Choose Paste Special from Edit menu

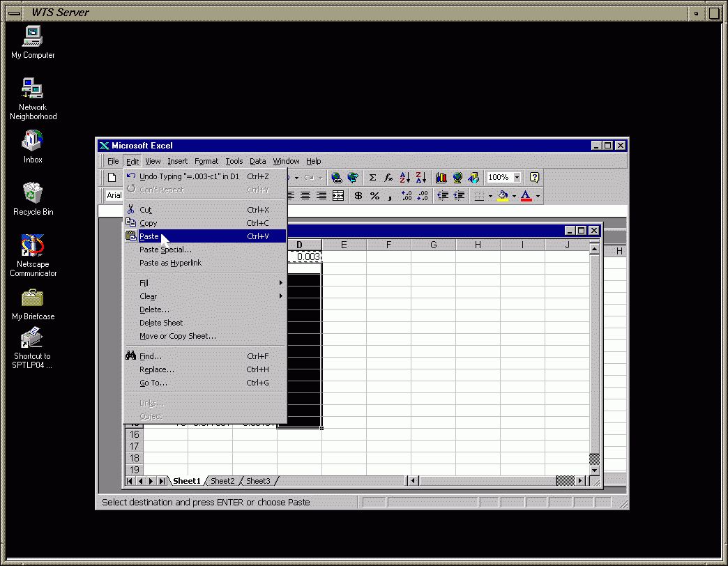(165, 250)
